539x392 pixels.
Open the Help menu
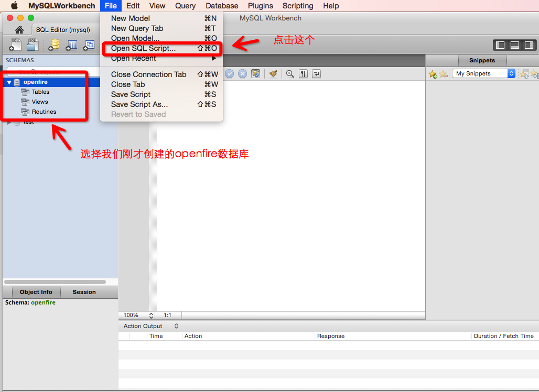tap(331, 6)
